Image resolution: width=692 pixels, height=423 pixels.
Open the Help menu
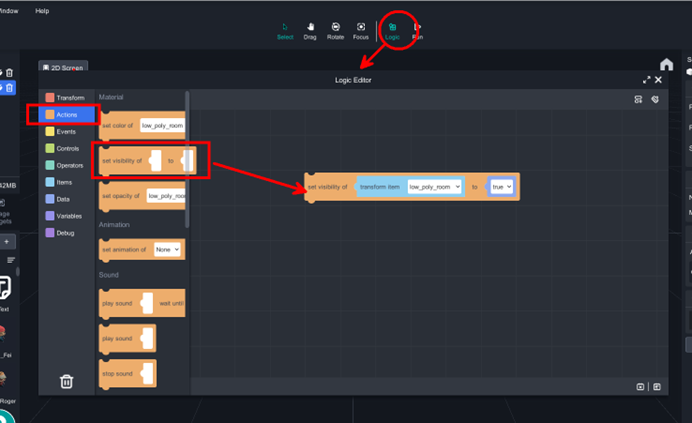pos(42,11)
